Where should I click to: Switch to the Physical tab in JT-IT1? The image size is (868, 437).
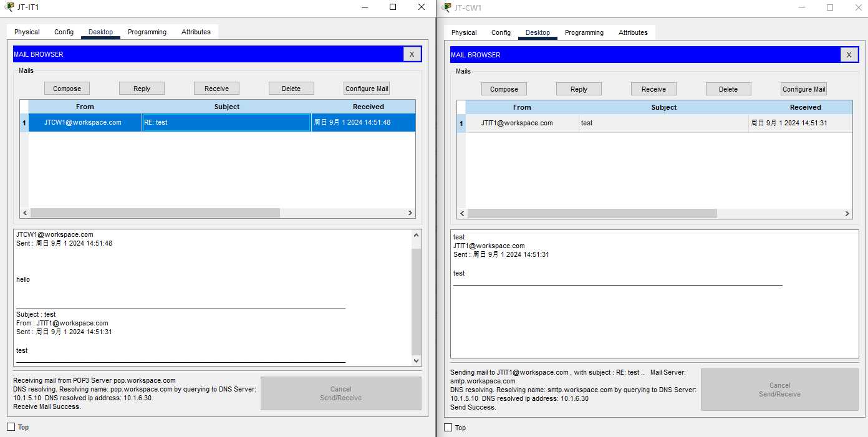27,32
